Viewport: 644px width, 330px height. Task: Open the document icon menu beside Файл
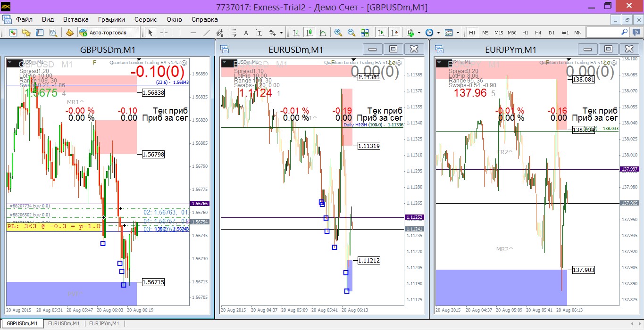pos(7,19)
